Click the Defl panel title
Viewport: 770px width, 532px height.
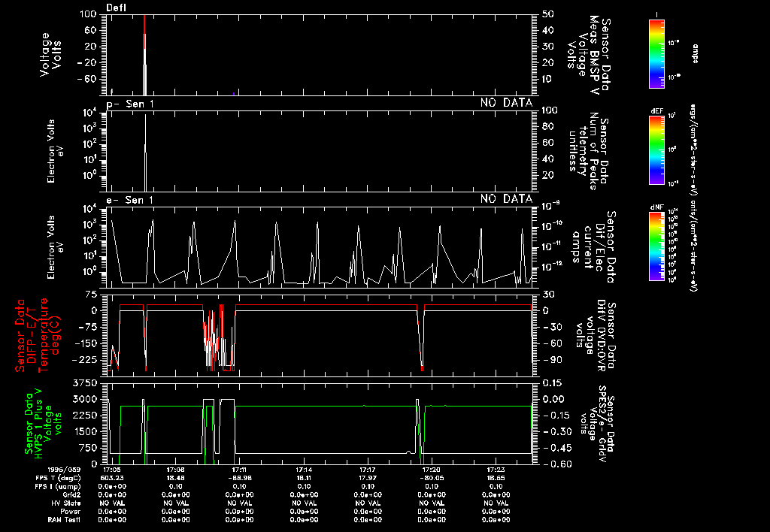click(x=117, y=8)
